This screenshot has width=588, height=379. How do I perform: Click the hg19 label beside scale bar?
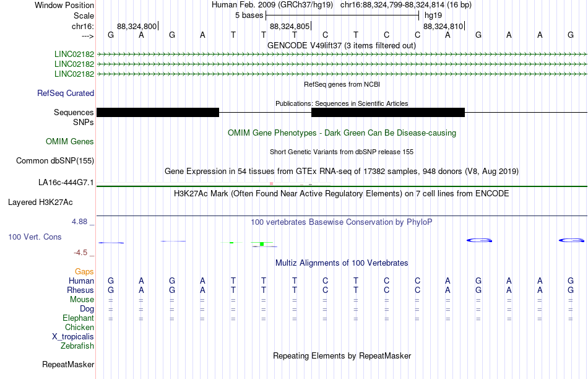433,15
